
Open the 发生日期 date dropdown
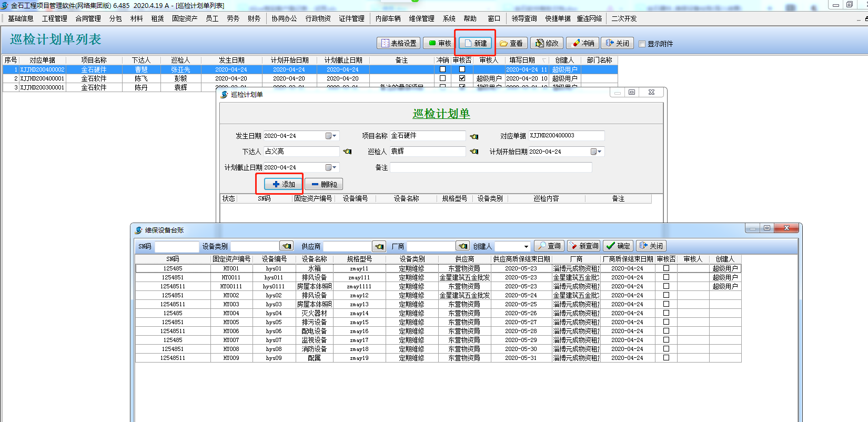coord(331,136)
